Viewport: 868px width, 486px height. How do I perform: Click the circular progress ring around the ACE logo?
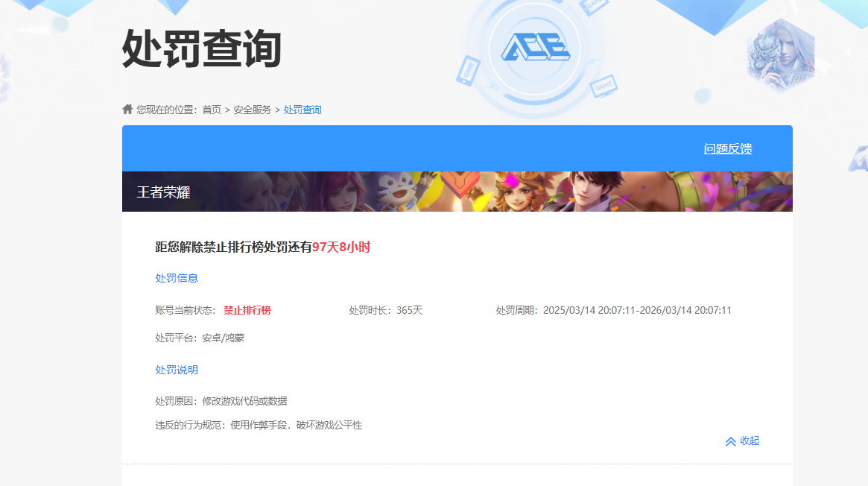point(492,48)
